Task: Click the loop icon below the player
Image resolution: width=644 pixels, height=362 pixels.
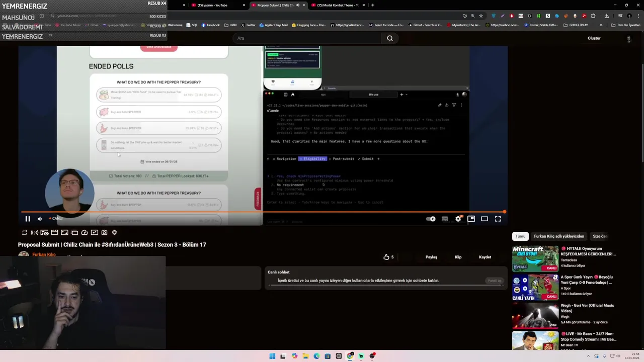Action: click(24, 232)
